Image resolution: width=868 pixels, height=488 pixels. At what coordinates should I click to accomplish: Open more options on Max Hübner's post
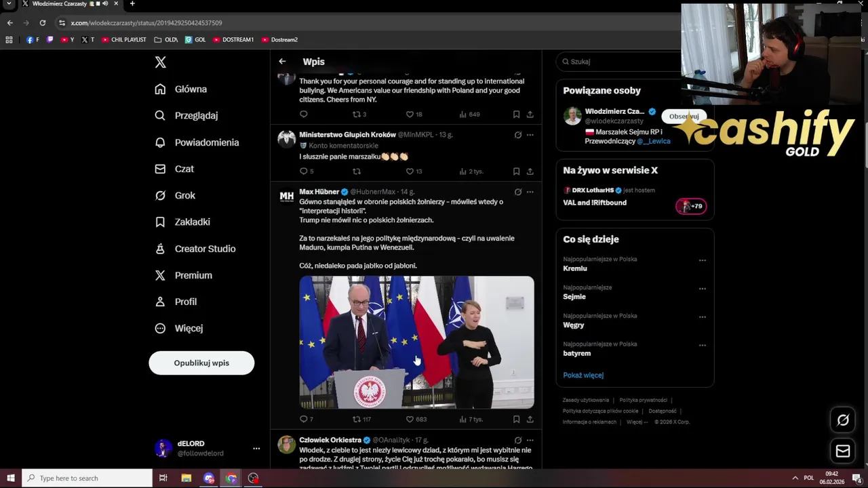click(x=530, y=192)
